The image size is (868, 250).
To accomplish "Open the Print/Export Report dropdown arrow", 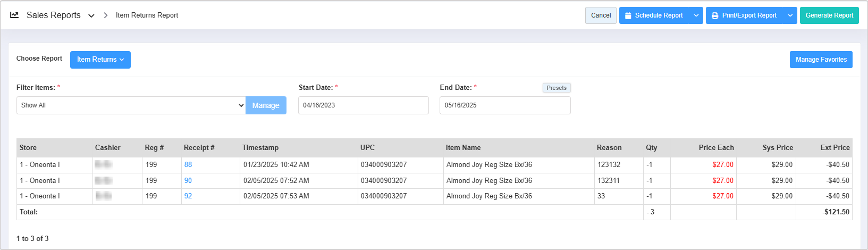I will [790, 15].
